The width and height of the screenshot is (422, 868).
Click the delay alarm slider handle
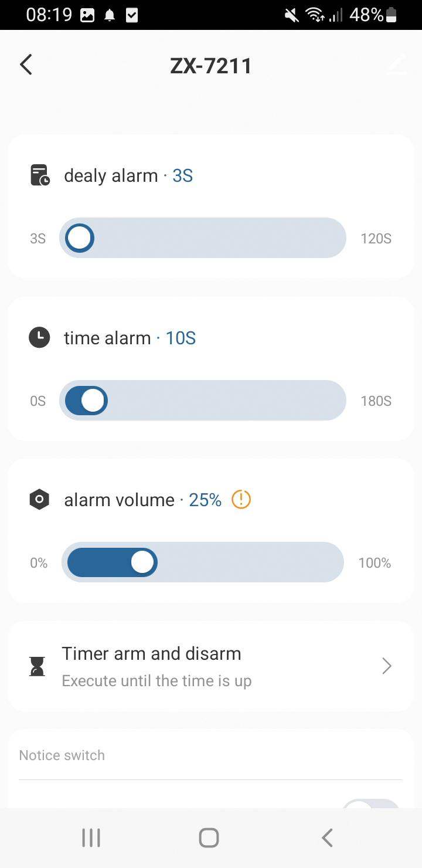pos(80,238)
